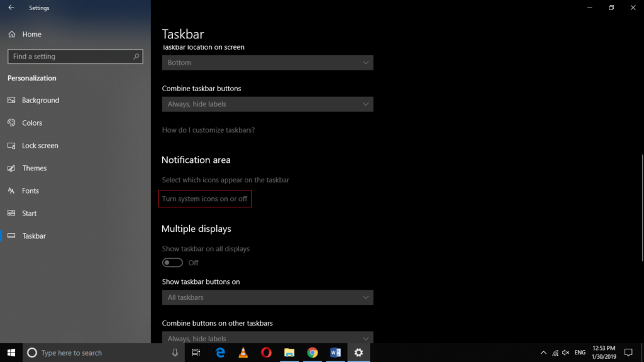Click the ENG language indicator

click(580, 353)
